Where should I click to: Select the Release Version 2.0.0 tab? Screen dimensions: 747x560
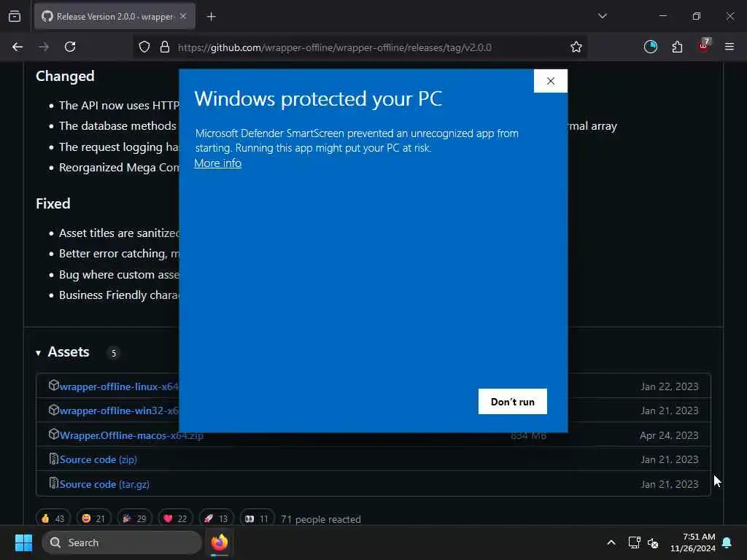click(115, 17)
